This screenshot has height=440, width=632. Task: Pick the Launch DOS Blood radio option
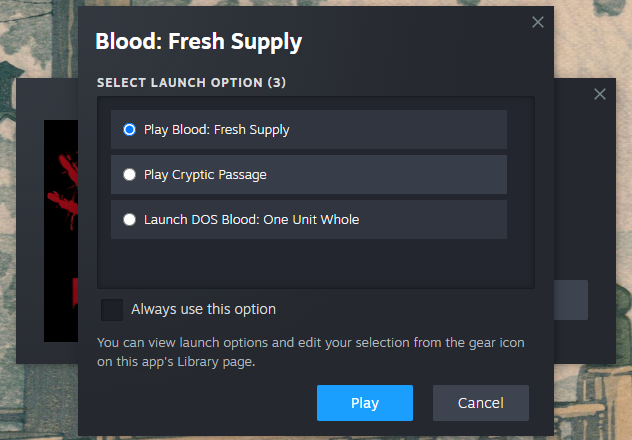(129, 219)
